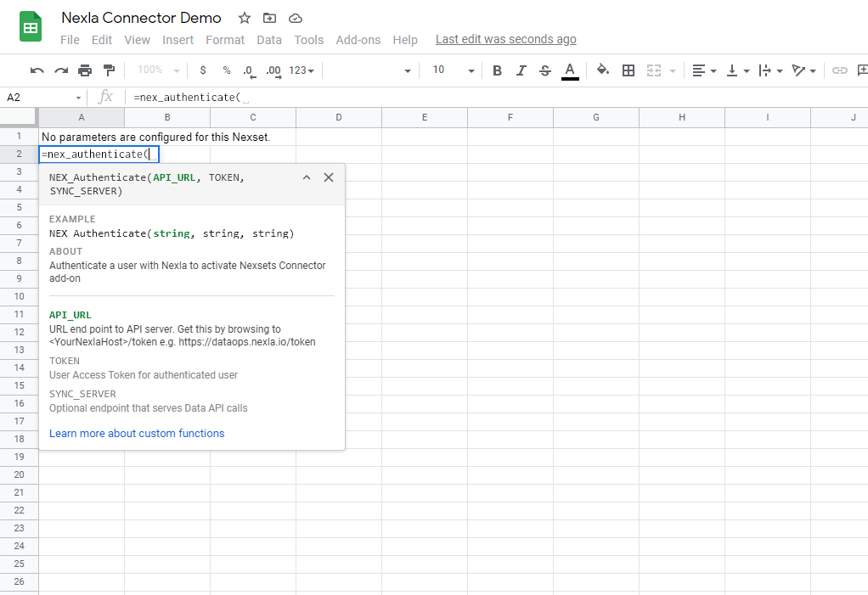The width and height of the screenshot is (868, 595).
Task: Click the TOKEN parameter heading in help popup
Action: coord(65,361)
